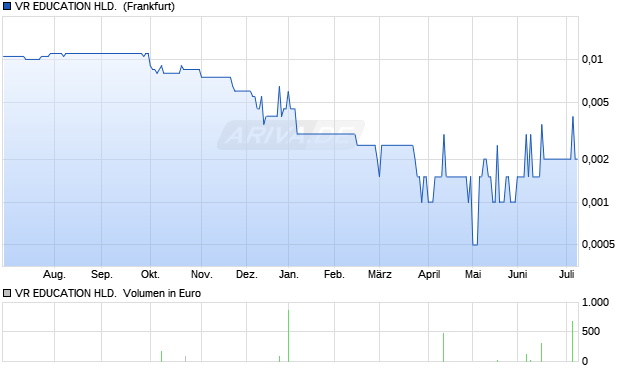The width and height of the screenshot is (620, 371).
Task: Select the Juli month label
Action: coord(567,274)
